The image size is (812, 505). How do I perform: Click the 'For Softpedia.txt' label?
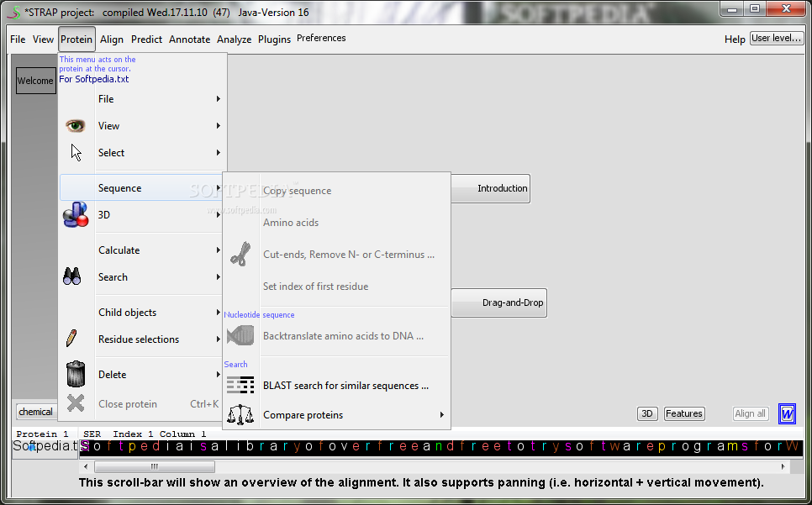coord(94,79)
